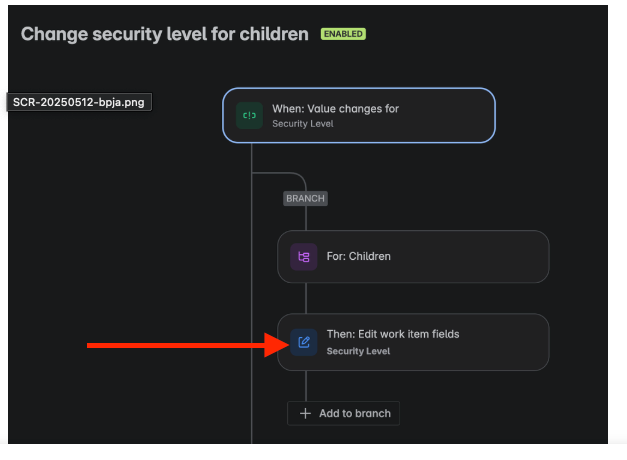Click the SCR-20250512-bpja.png filename tooltip
Viewport: 627px width, 460px height.
[79, 102]
